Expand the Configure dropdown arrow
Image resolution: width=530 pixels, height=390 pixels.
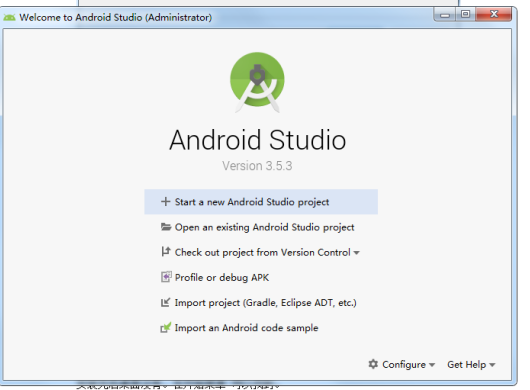pyautogui.click(x=432, y=365)
